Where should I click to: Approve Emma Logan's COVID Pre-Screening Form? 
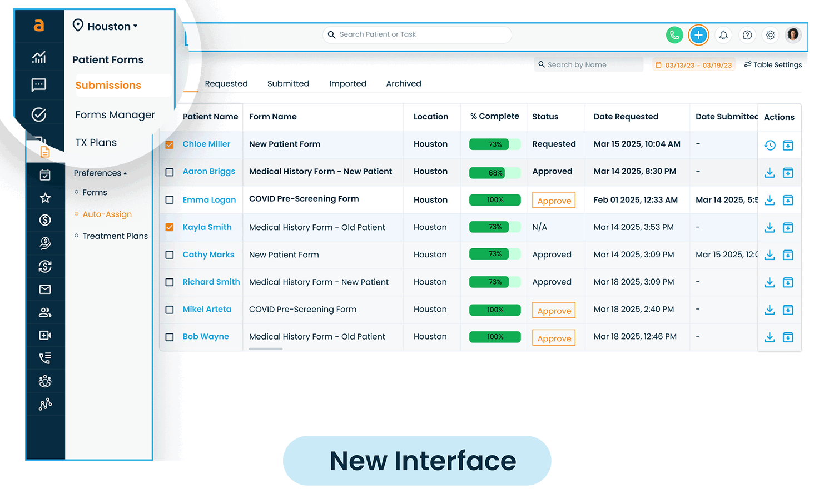(554, 201)
